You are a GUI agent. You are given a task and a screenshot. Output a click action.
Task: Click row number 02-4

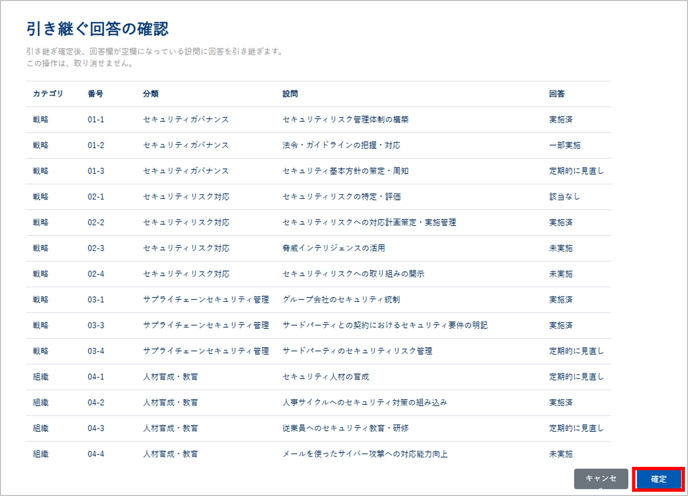coord(96,273)
